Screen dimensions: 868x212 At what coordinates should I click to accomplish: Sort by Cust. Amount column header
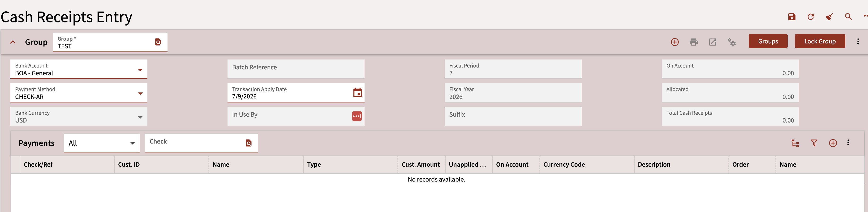[x=421, y=165]
